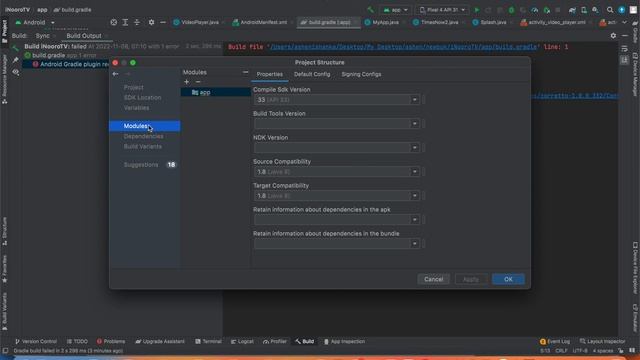640x360 pixels.
Task: Switch to the Signing Configs tab
Action: click(x=361, y=74)
